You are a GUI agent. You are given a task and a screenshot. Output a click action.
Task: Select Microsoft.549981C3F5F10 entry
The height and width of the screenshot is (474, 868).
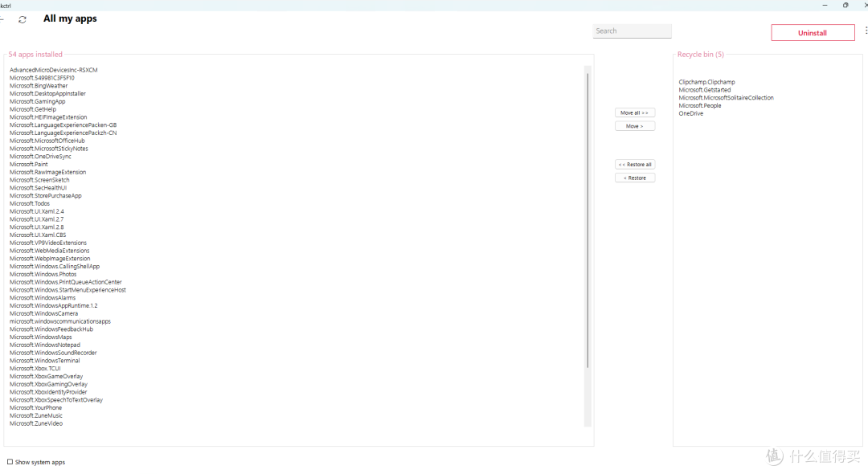[x=42, y=78]
